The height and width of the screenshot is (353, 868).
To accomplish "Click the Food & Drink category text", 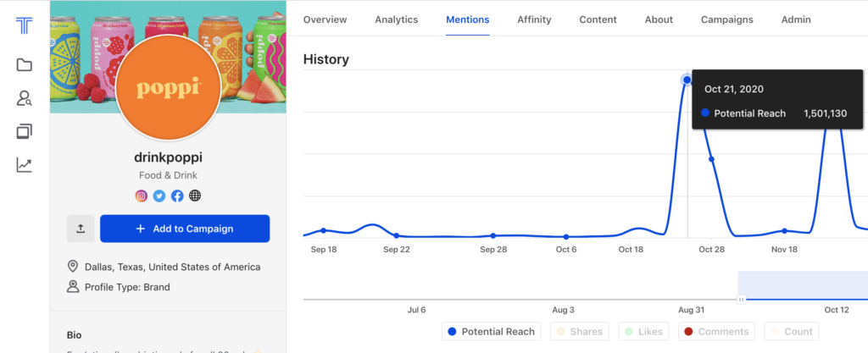I will click(x=169, y=176).
